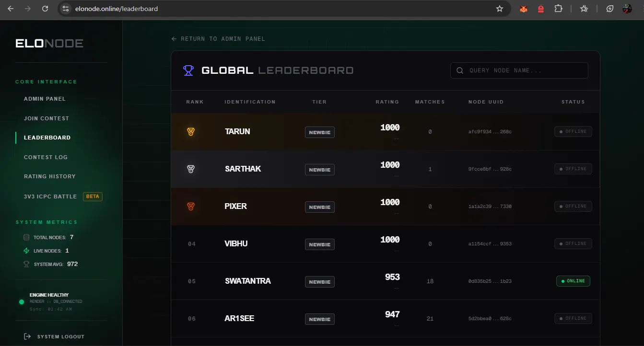This screenshot has width=644, height=346.
Task: Click the name AR1SEE
Action: [x=239, y=318]
